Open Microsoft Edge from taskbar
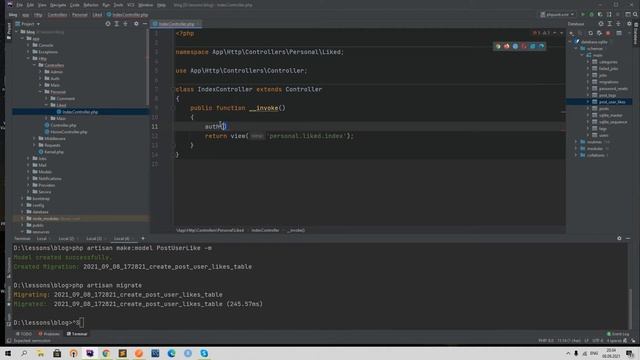 click(171, 353)
